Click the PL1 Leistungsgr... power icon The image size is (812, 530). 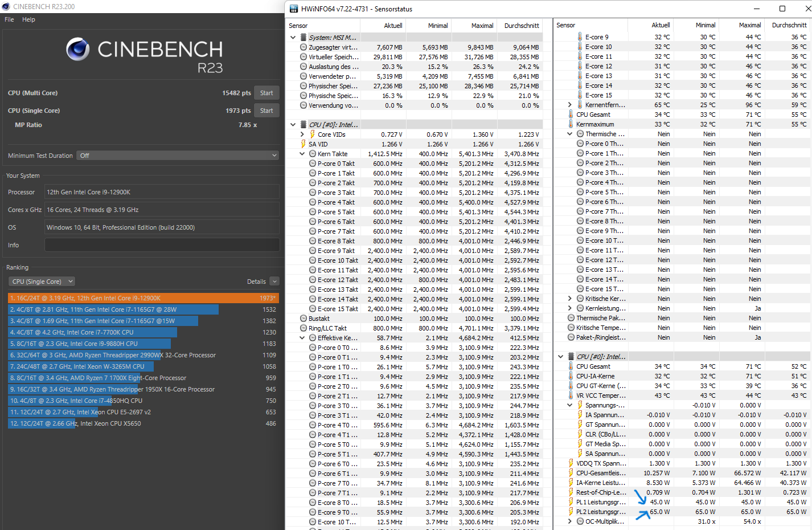pyautogui.click(x=571, y=502)
